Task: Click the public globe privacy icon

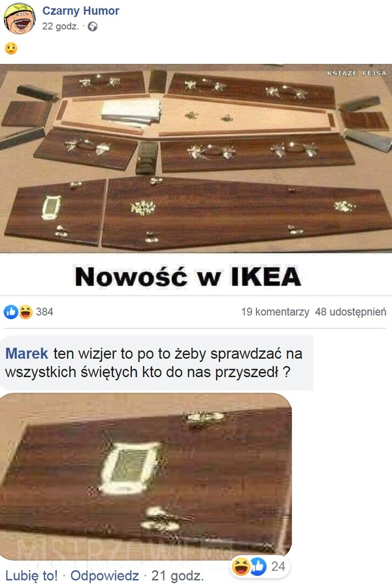Action: point(93,27)
